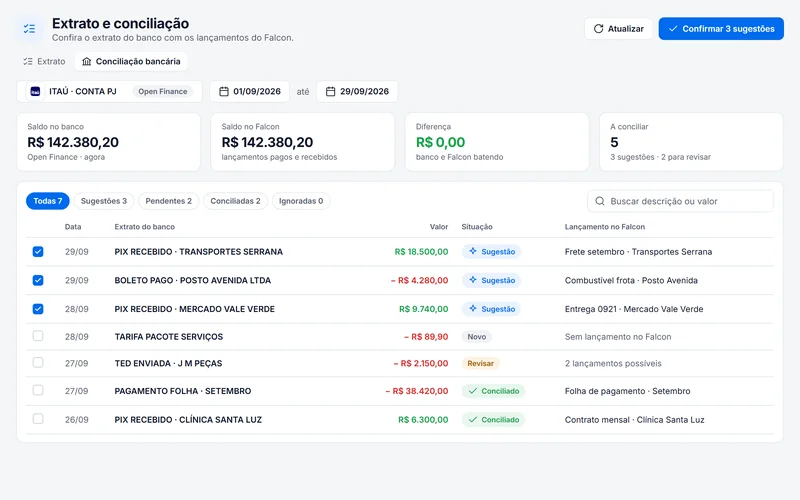The height and width of the screenshot is (500, 800).
Task: Click the sparkle icon in Posto Avenida Sugestão badge
Action: pos(473,280)
